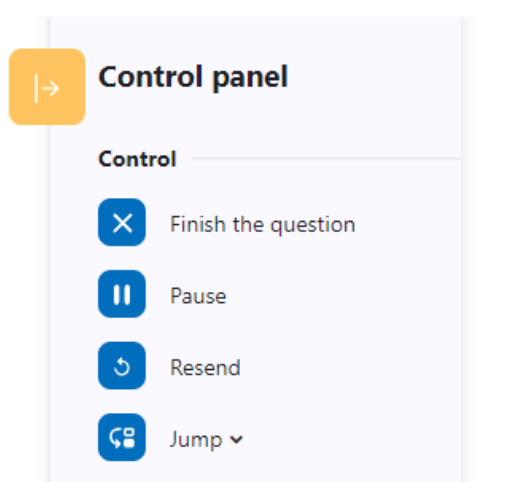Hide the Control panel sidebar
Screen dimensions: 513x482
point(47,87)
